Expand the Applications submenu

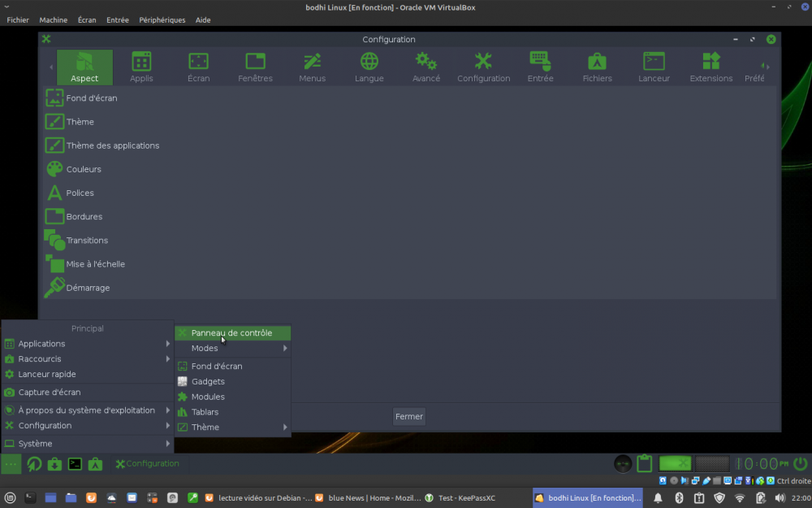87,344
